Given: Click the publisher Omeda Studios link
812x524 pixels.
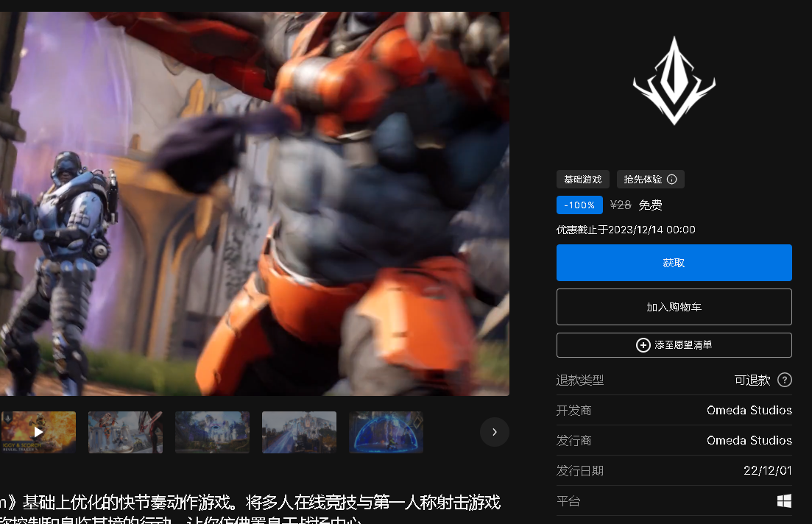Looking at the screenshot, I should (749, 440).
